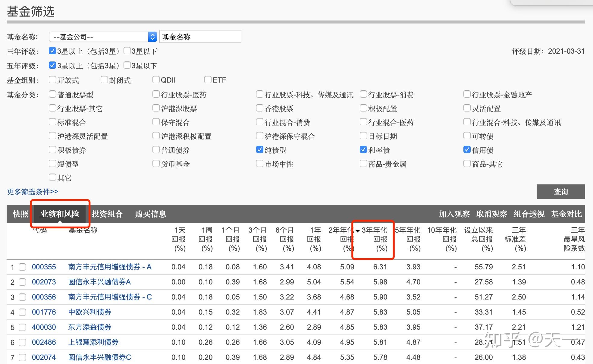Image resolution: width=593 pixels, height=364 pixels.
Task: Expand 更多筛选条件 link
Action: coord(33,192)
